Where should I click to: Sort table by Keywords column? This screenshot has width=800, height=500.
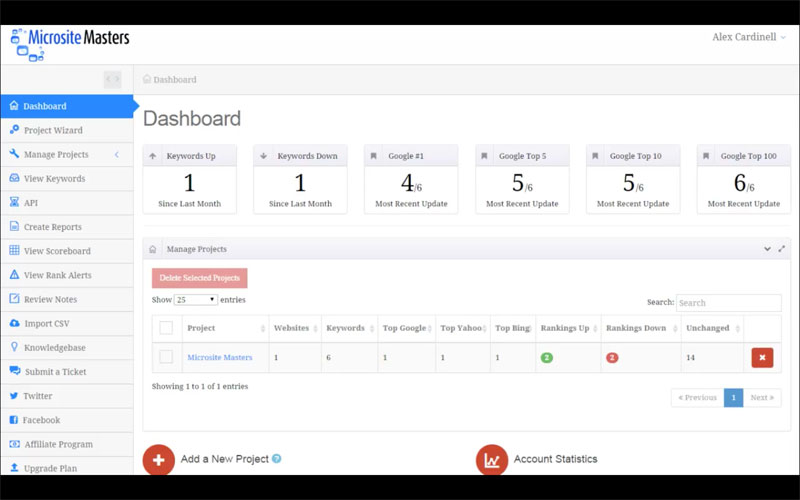pos(350,328)
